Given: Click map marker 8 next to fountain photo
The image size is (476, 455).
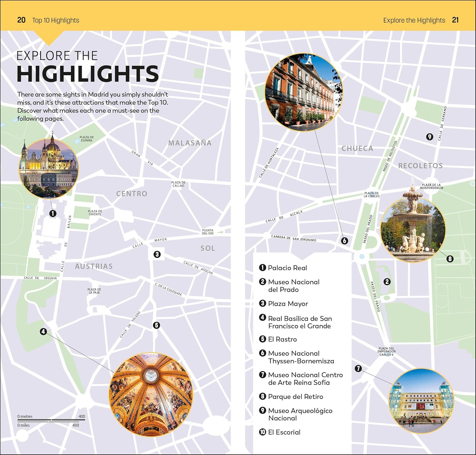Looking at the screenshot, I should point(450,259).
